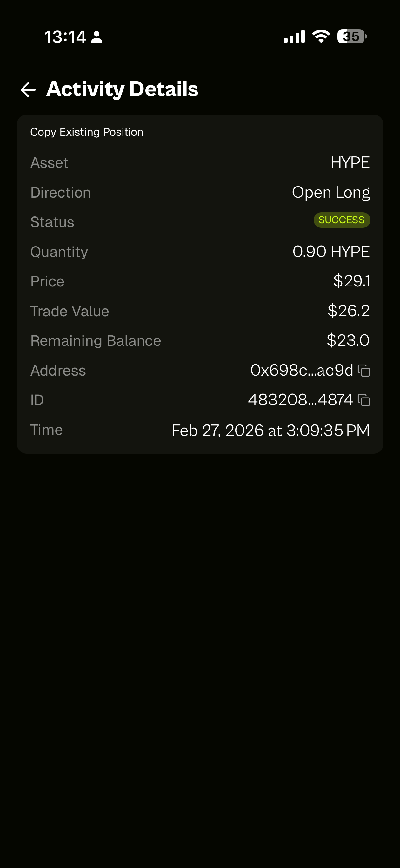This screenshot has height=868, width=400.
Task: Tap the truncated ID text 483208...4874
Action: coord(300,400)
